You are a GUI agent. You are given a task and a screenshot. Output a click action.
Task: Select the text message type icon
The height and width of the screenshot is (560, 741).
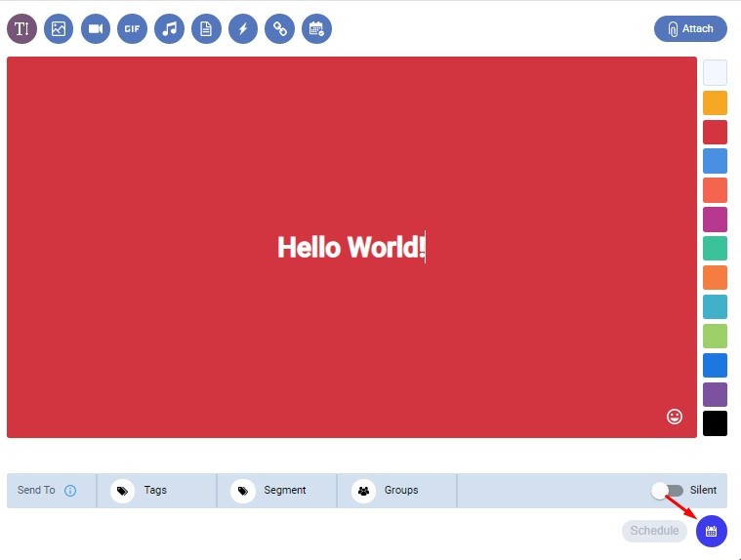coord(21,29)
